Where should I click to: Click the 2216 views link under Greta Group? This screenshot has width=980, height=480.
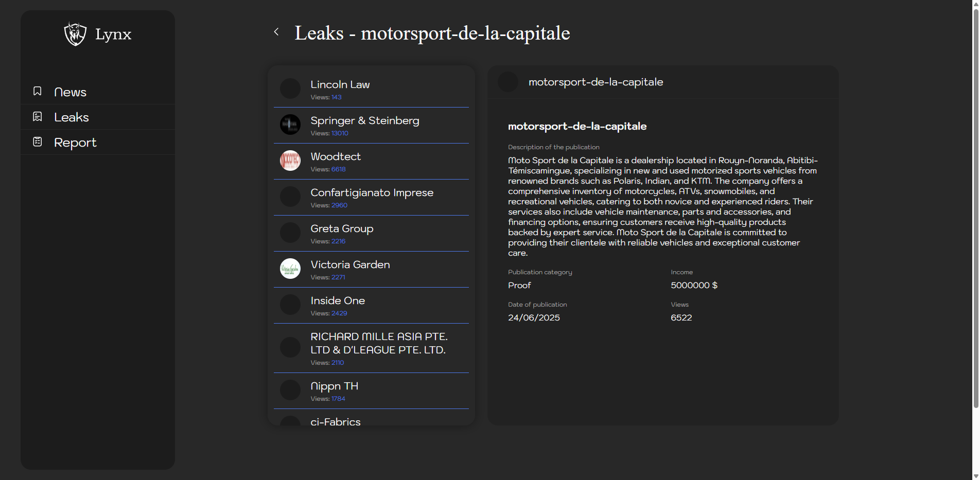coord(338,241)
